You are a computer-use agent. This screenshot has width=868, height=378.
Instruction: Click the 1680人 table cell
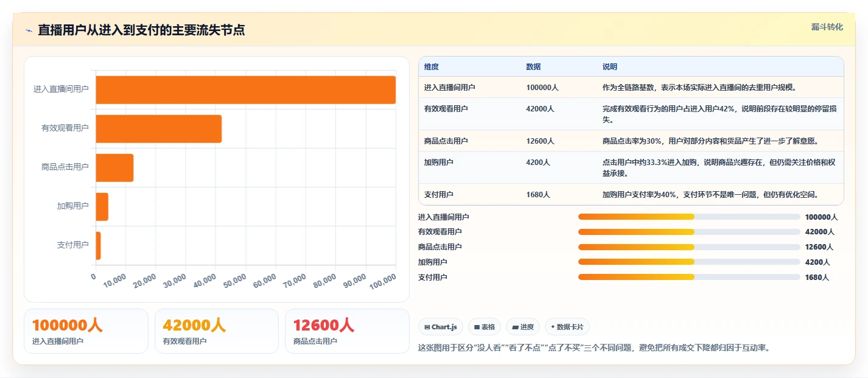pyautogui.click(x=538, y=195)
